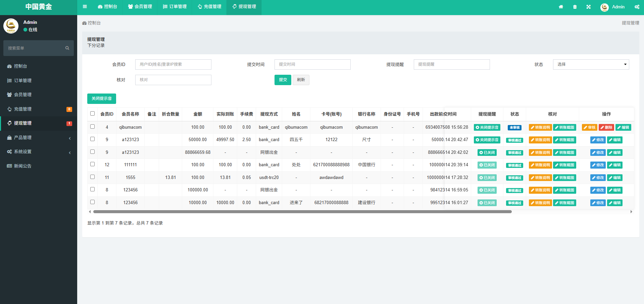Select checkbox for member 111111 row
This screenshot has height=304, width=644.
click(93, 164)
